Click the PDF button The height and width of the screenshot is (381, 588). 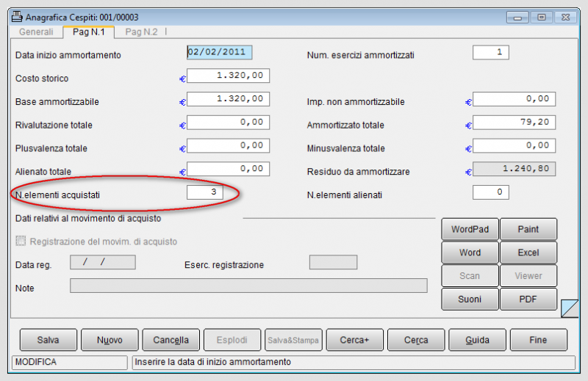528,299
